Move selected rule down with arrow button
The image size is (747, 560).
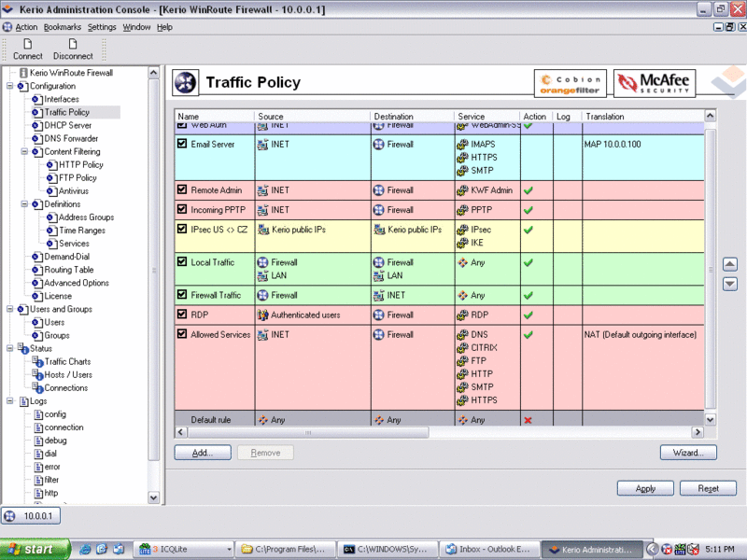[x=730, y=285]
